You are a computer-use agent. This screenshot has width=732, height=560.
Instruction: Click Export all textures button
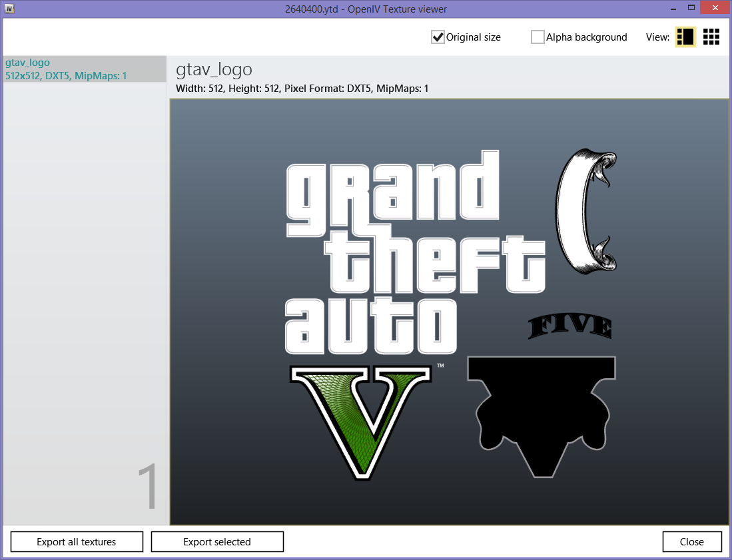pos(77,542)
